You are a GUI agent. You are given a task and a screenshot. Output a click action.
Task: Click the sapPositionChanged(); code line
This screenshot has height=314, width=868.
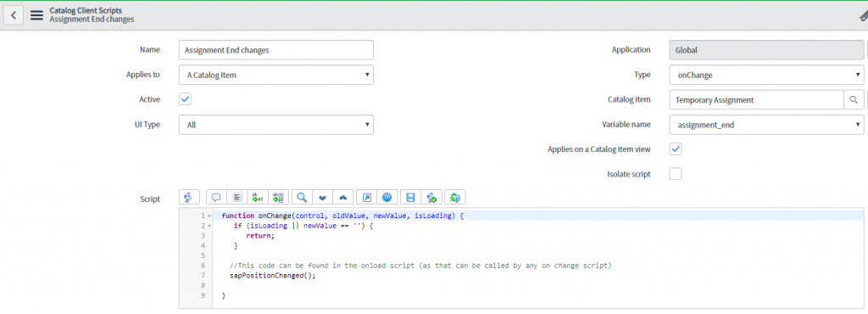pos(272,276)
